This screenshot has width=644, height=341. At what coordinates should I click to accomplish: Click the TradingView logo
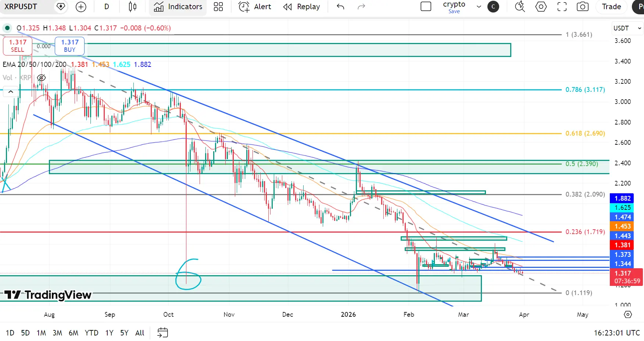pyautogui.click(x=48, y=295)
